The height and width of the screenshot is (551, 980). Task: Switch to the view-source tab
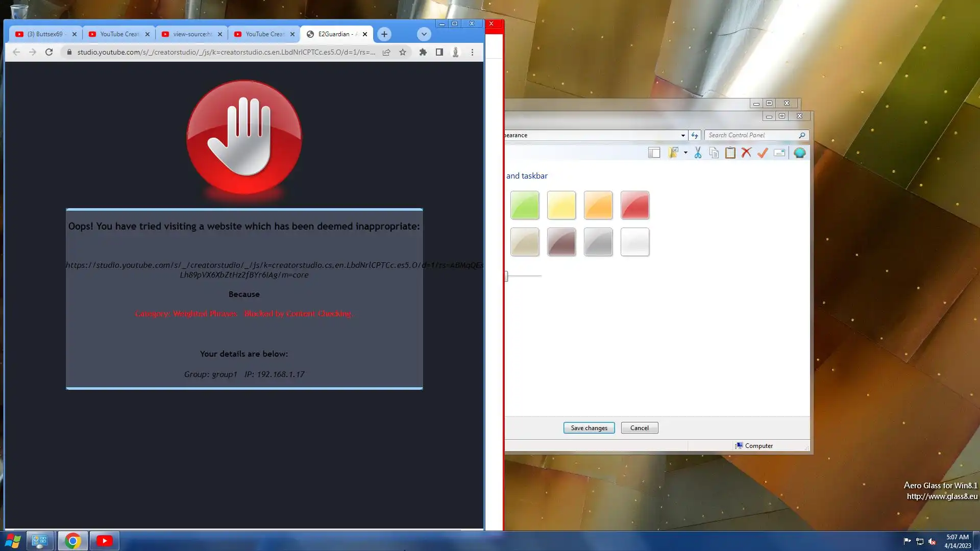191,34
